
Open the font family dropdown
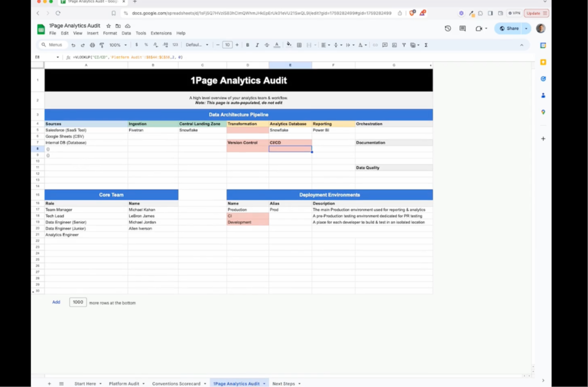(x=197, y=45)
